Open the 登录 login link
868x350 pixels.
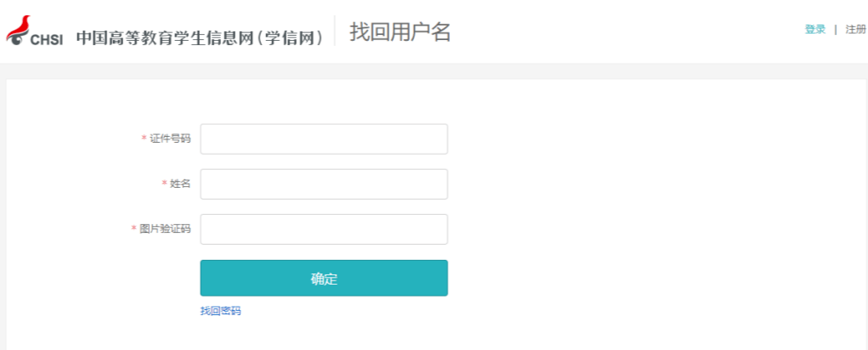tap(814, 30)
